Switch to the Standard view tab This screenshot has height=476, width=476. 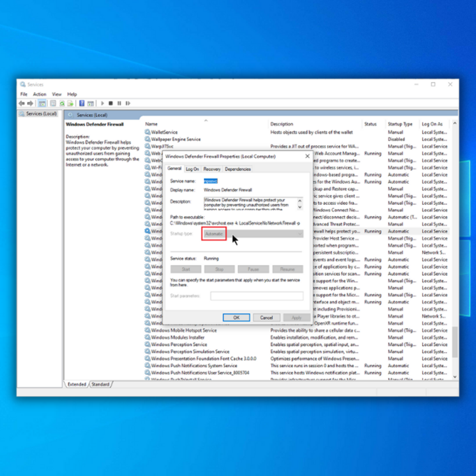click(100, 384)
